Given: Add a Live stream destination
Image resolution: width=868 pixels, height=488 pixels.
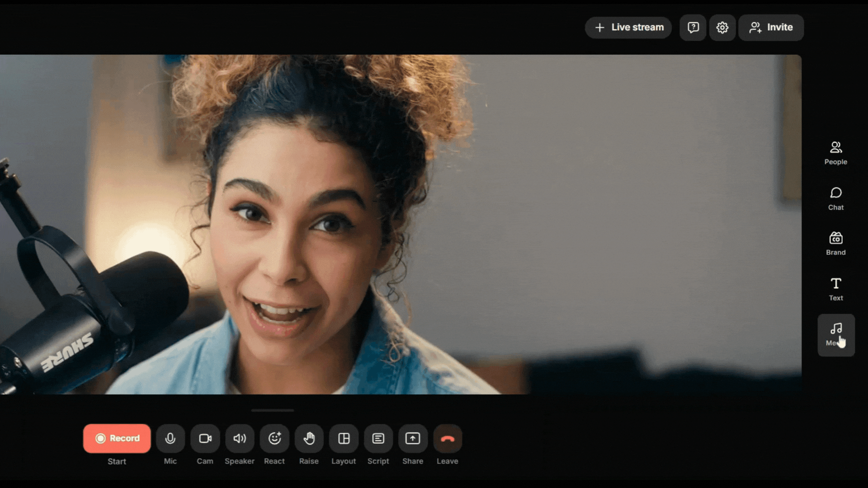Looking at the screenshot, I should 628,28.
